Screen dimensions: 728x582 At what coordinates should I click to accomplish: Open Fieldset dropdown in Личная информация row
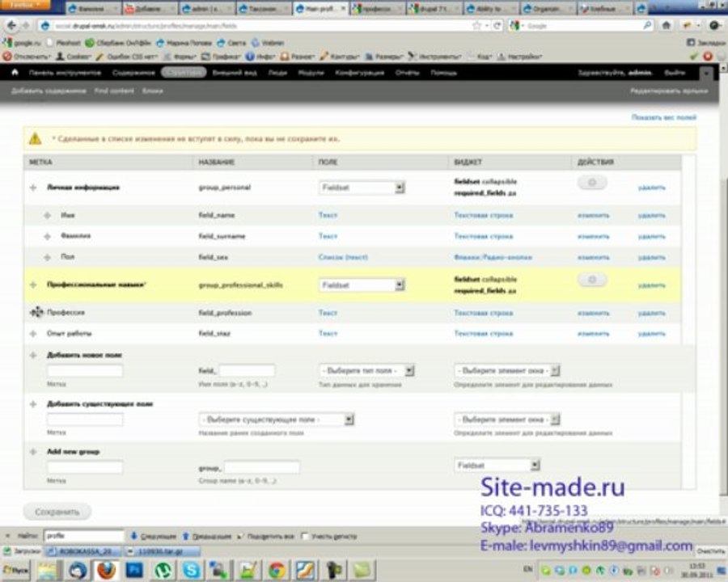pos(362,188)
